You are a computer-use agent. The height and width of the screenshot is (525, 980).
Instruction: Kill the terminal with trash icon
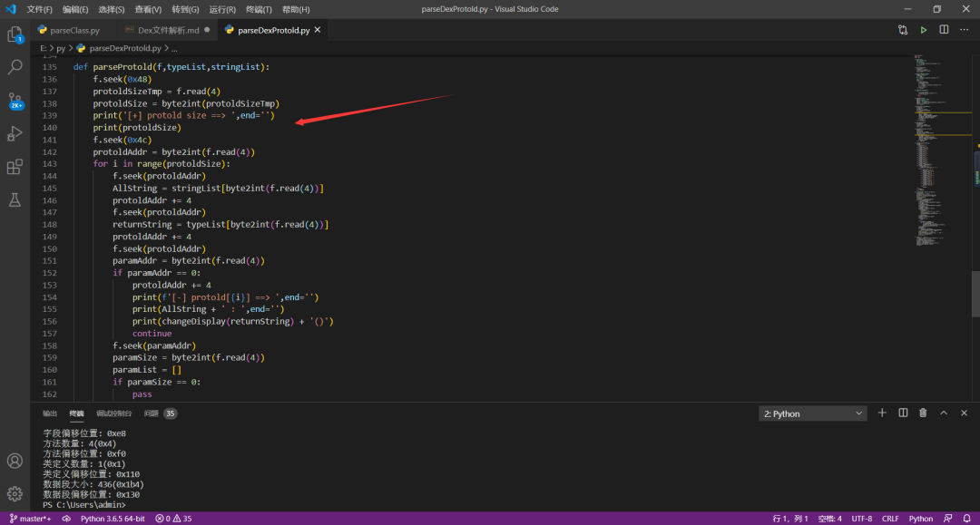click(x=923, y=413)
